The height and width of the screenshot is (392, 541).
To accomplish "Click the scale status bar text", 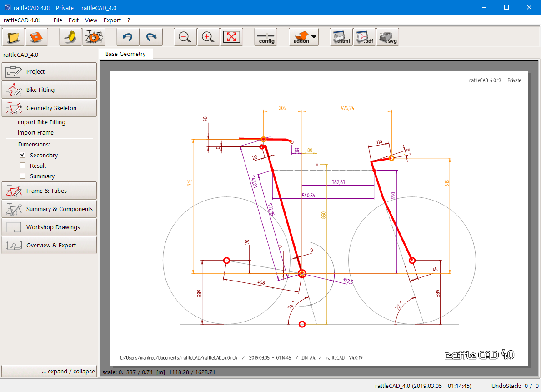I will point(159,372).
